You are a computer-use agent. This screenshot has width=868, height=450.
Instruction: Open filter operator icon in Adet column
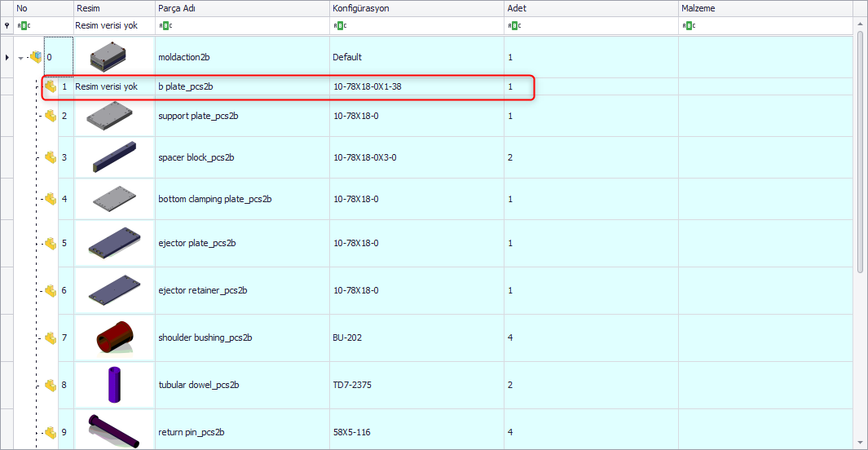(x=514, y=25)
